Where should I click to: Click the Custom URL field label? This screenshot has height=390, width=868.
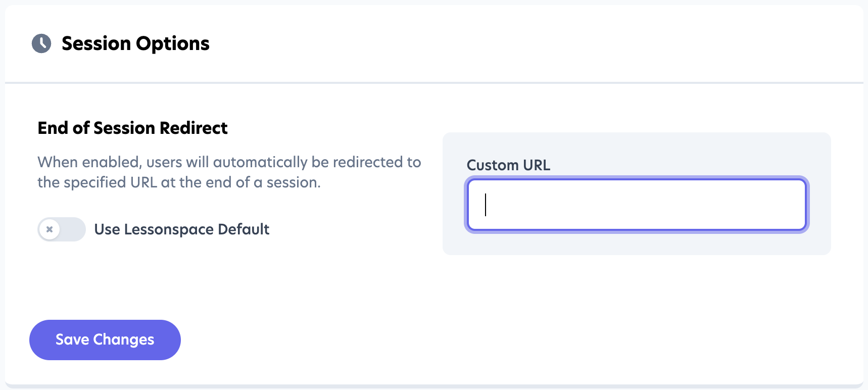[508, 165]
